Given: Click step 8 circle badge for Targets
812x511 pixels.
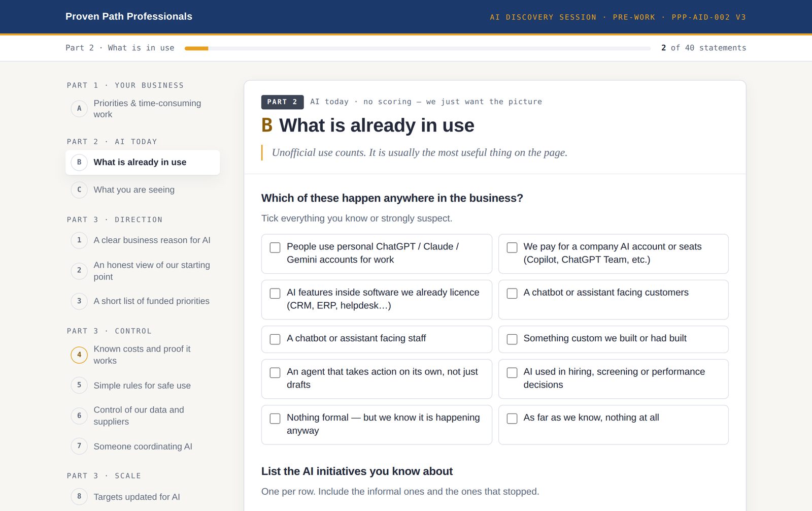Looking at the screenshot, I should 79,496.
